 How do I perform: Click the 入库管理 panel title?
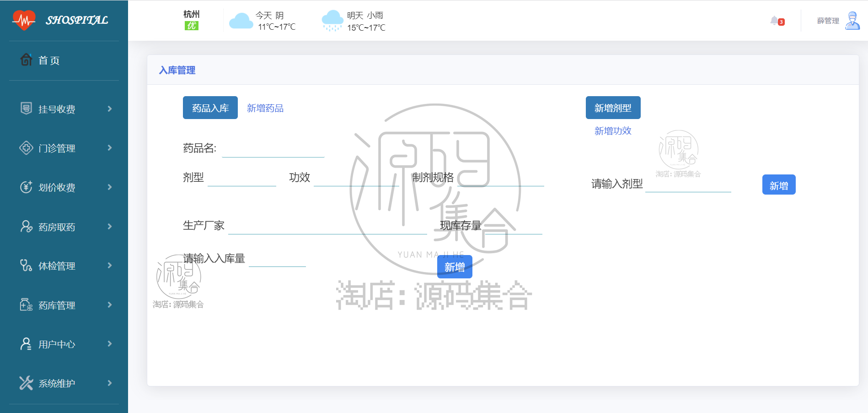(177, 70)
